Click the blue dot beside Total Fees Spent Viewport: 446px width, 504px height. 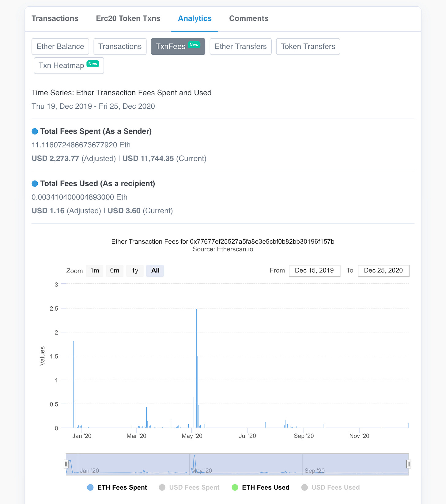tap(35, 131)
